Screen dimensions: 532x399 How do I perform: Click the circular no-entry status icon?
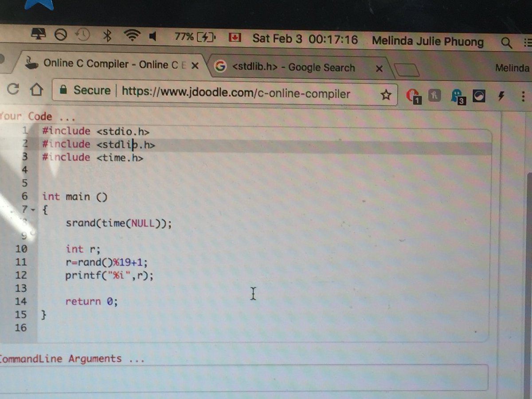(x=61, y=35)
